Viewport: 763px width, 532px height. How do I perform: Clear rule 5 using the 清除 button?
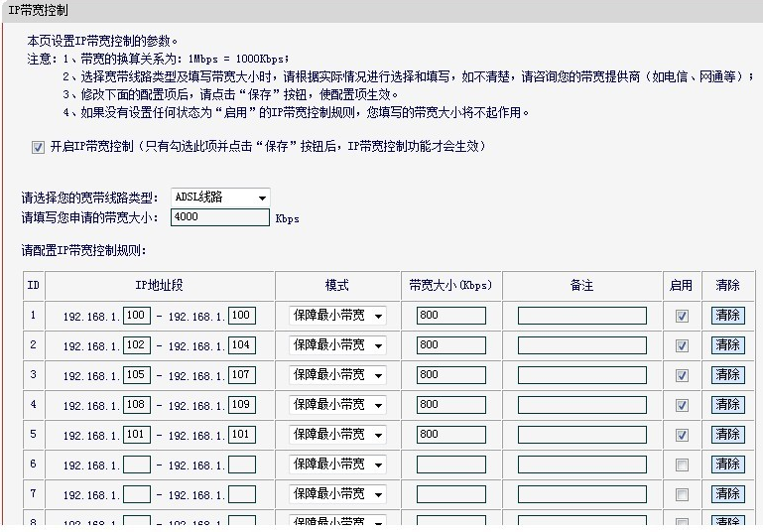[727, 435]
